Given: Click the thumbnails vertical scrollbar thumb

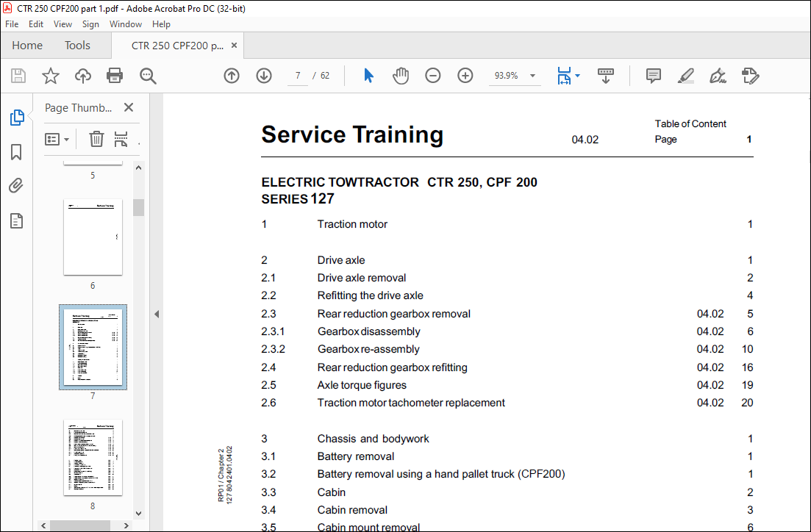Looking at the screenshot, I should coord(138,207).
